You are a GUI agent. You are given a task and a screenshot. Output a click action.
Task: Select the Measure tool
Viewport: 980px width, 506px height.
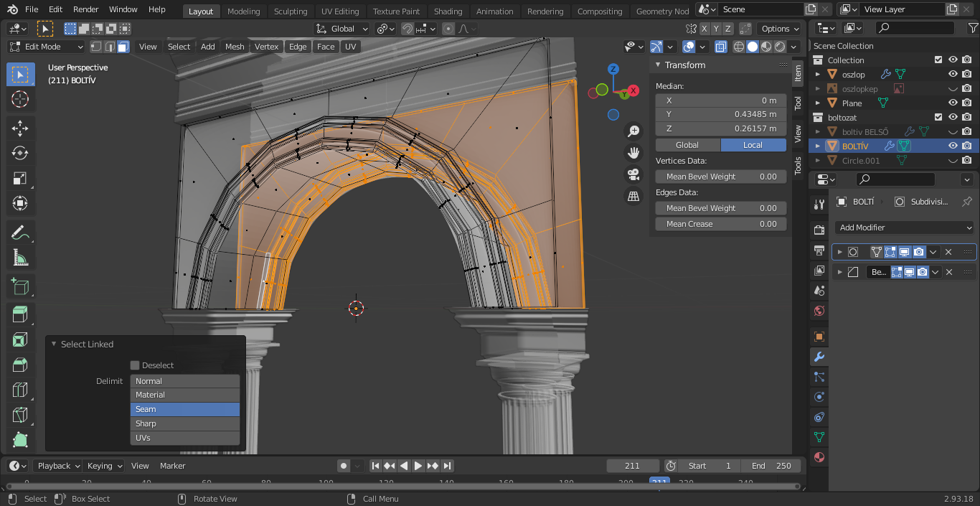click(20, 258)
